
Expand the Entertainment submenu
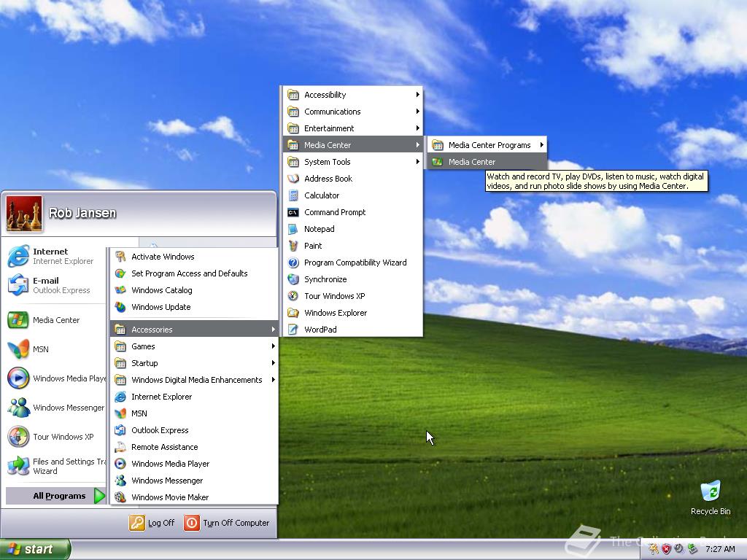pos(352,128)
